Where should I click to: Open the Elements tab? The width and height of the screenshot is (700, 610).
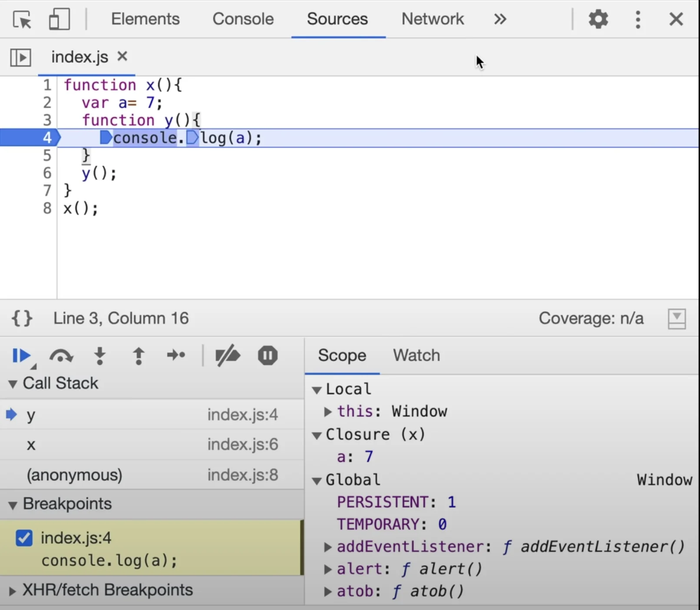(145, 19)
